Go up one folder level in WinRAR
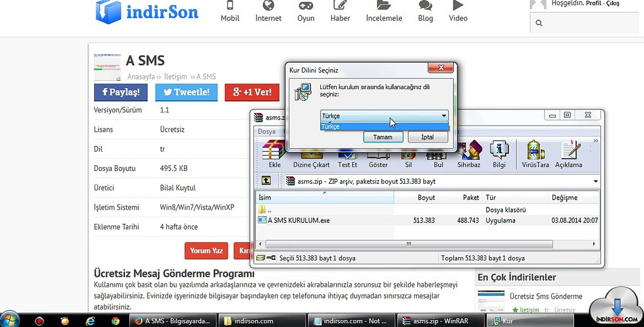644x327 pixels. pyautogui.click(x=266, y=181)
